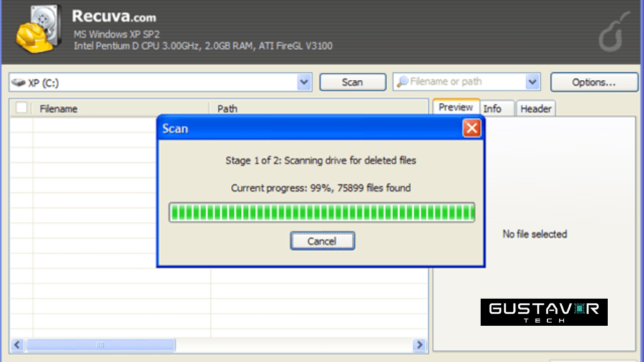This screenshot has height=362, width=644.
Task: Sort by the Path column header
Action: [x=319, y=109]
